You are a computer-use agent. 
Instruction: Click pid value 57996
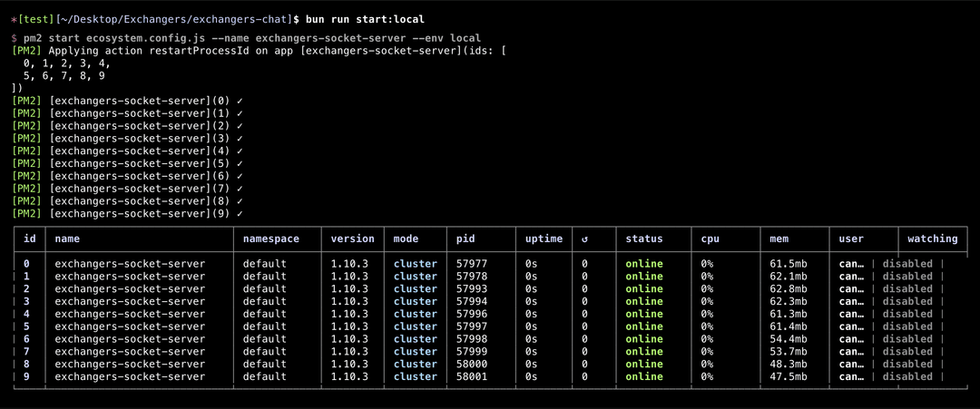click(x=472, y=314)
